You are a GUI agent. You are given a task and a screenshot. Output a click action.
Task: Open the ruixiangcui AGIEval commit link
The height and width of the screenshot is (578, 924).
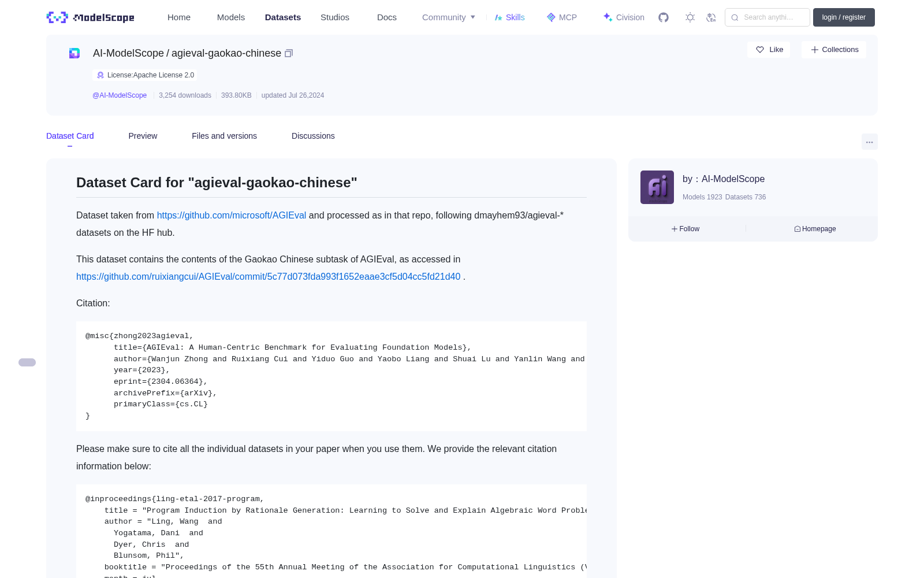coord(269,276)
